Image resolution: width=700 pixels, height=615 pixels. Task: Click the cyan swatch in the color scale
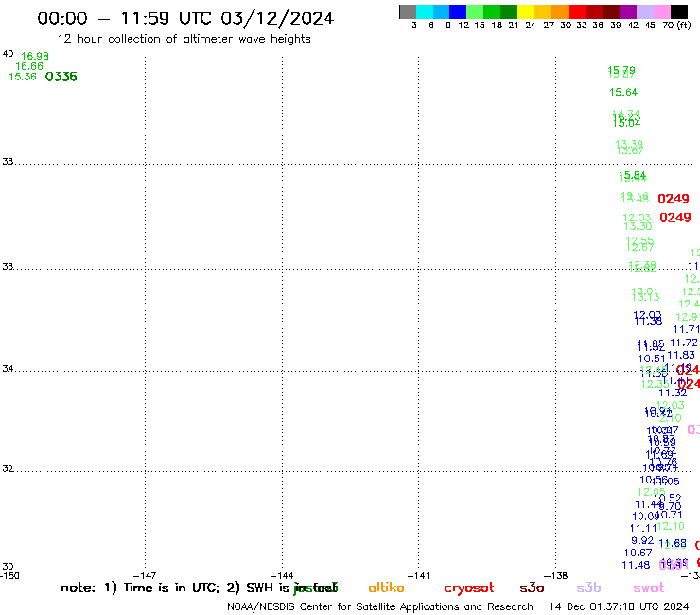(425, 11)
